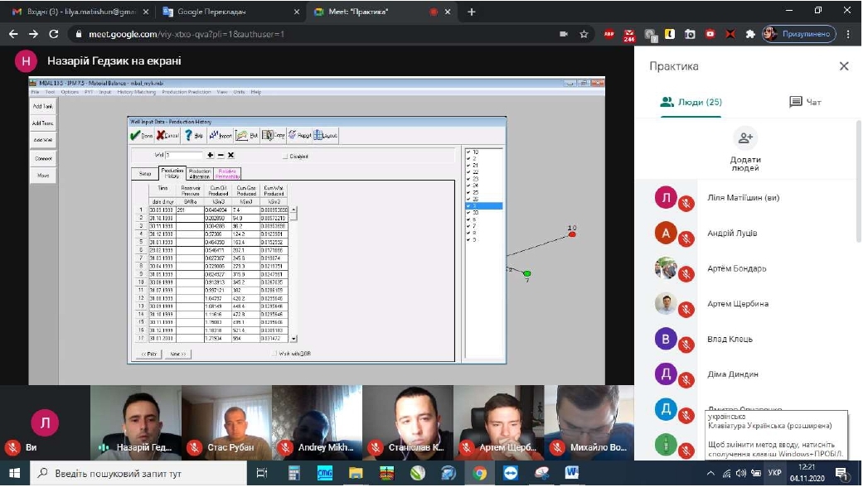This screenshot has width=868, height=487.
Task: Click Report icon in MBAL dialog toolbar
Action: 299,136
